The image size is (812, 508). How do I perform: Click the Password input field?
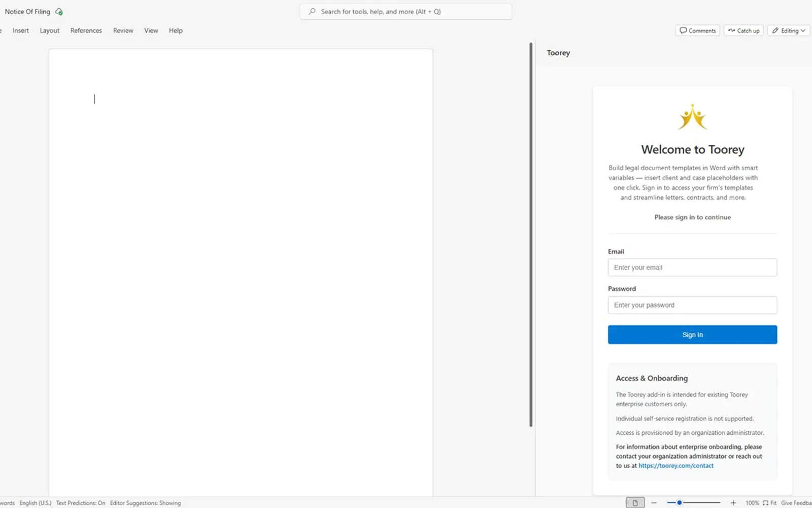(x=692, y=305)
